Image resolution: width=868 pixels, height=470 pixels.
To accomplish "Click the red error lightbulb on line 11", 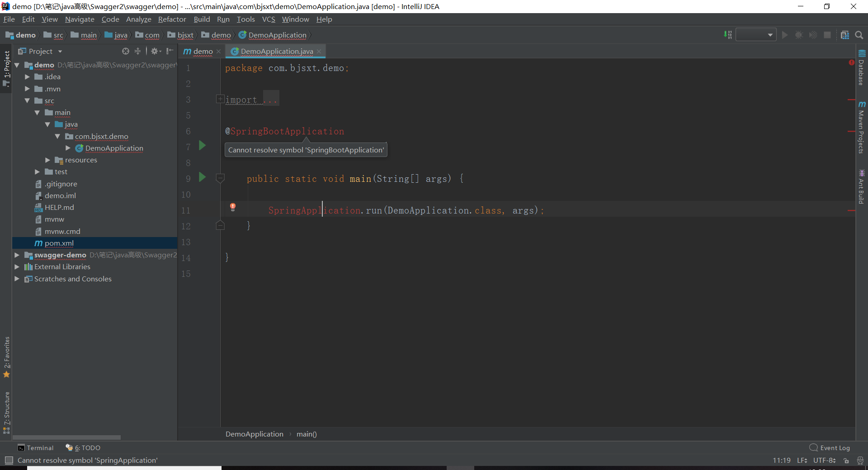I will 233,207.
